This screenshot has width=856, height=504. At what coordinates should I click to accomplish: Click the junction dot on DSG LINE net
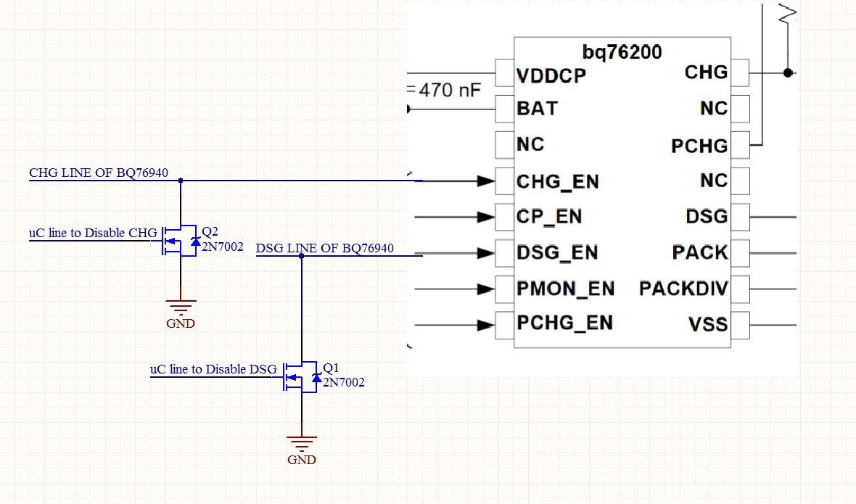tap(301, 256)
